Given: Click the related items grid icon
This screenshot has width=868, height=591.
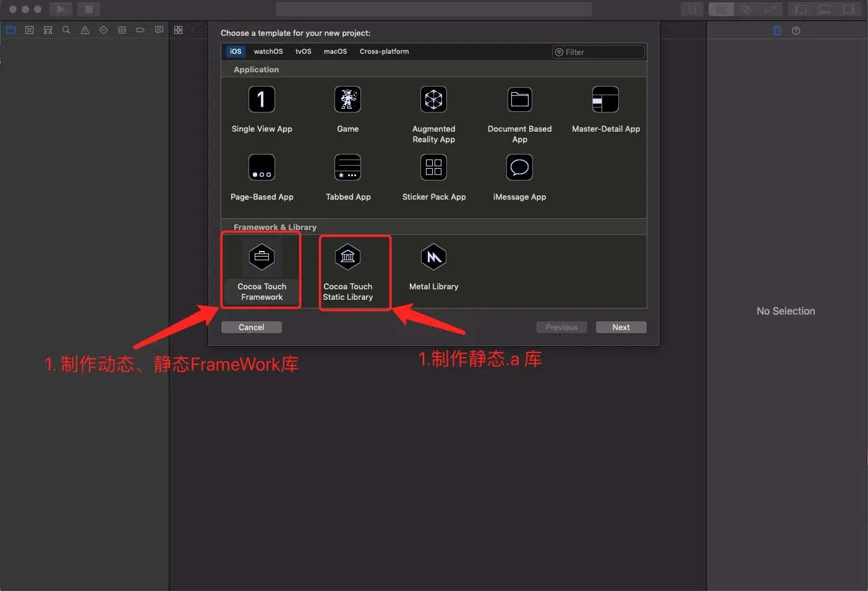Looking at the screenshot, I should click(178, 30).
